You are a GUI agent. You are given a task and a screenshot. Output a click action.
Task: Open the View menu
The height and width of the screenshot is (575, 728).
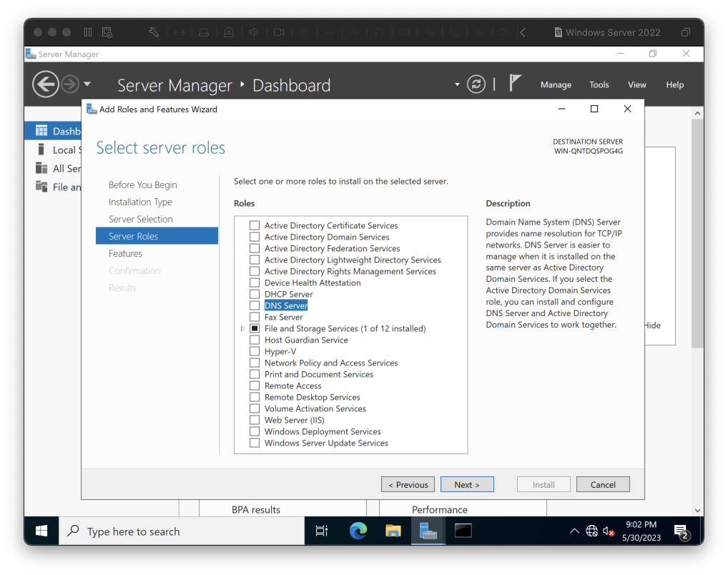pos(636,84)
